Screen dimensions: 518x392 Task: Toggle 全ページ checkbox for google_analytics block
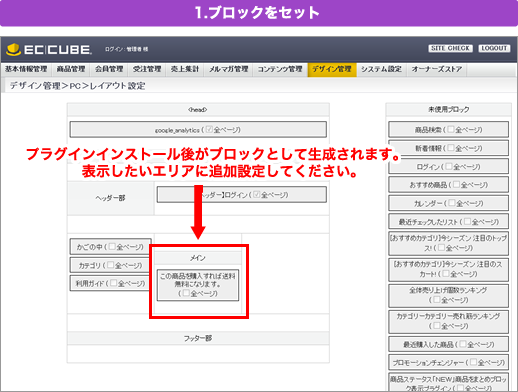[x=209, y=129]
